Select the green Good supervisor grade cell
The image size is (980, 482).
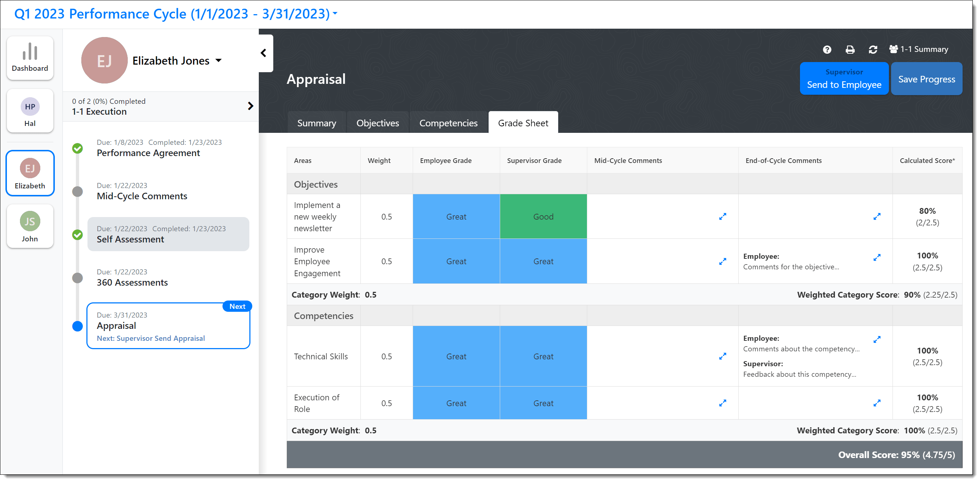pyautogui.click(x=543, y=216)
